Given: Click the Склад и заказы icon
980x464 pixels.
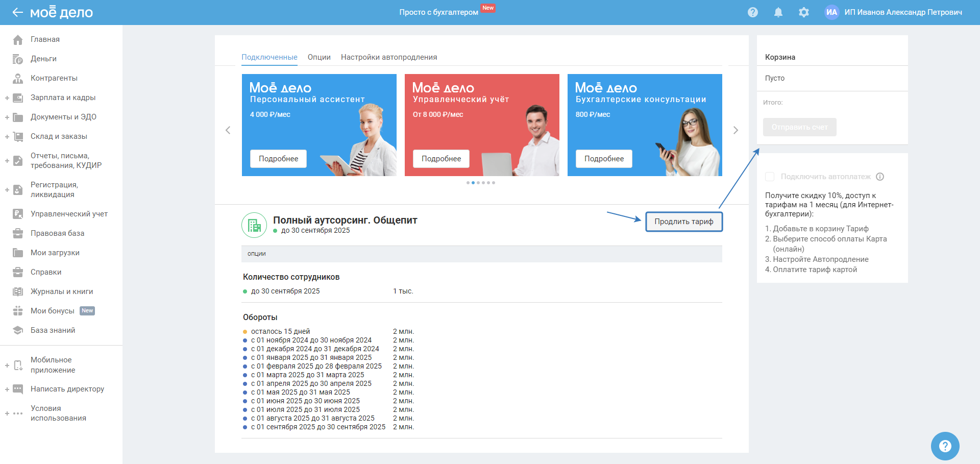Looking at the screenshot, I should click(18, 136).
